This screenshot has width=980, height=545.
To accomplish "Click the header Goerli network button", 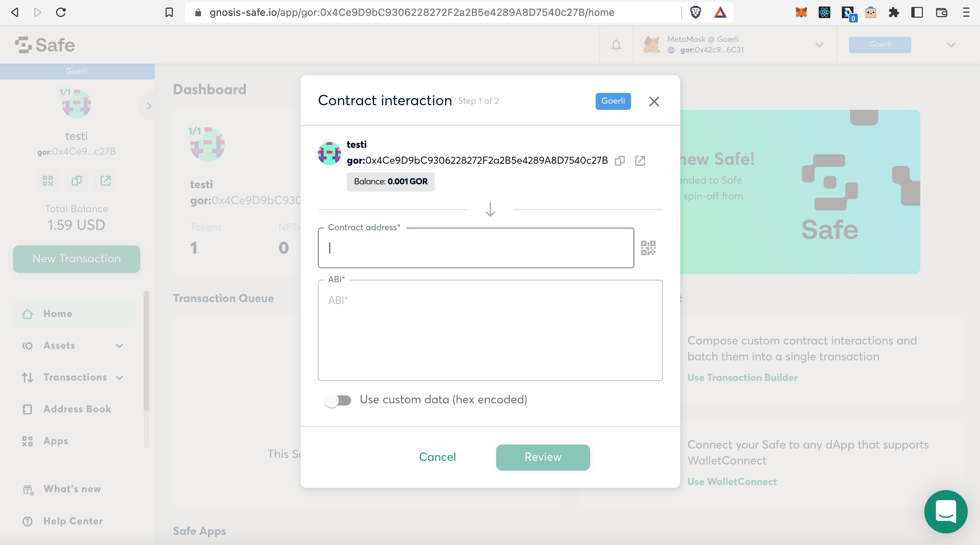I will point(880,45).
